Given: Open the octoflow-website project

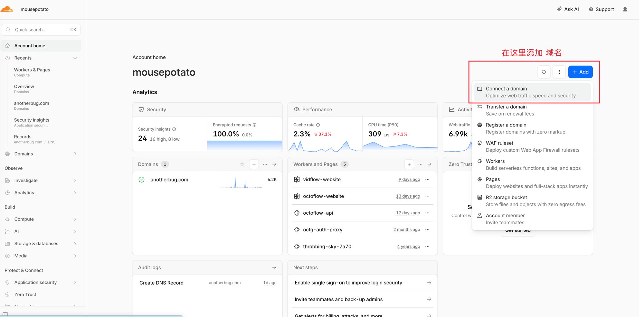Looking at the screenshot, I should pyautogui.click(x=323, y=196).
